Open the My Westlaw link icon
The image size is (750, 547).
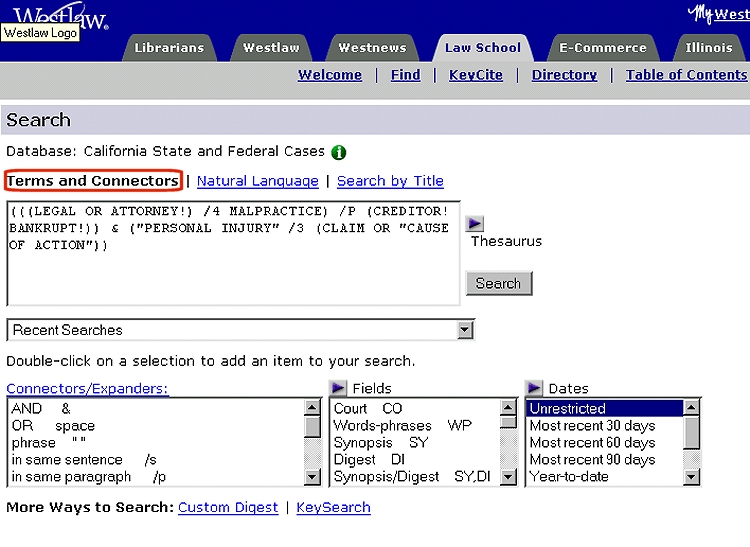click(x=718, y=13)
